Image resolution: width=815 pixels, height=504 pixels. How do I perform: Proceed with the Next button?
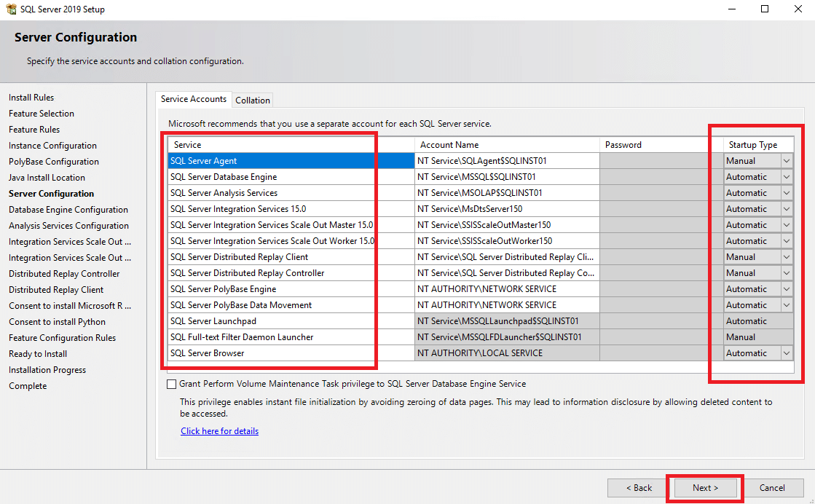(x=705, y=487)
